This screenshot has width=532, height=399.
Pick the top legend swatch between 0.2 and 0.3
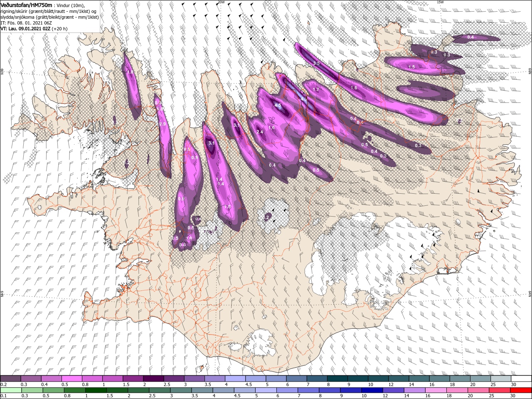(x=10, y=379)
